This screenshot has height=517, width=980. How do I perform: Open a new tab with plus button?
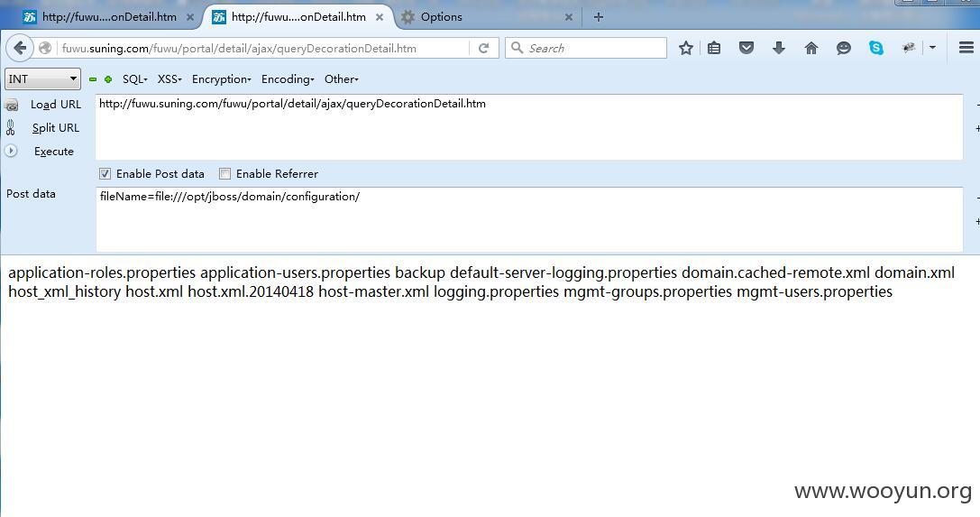point(598,17)
